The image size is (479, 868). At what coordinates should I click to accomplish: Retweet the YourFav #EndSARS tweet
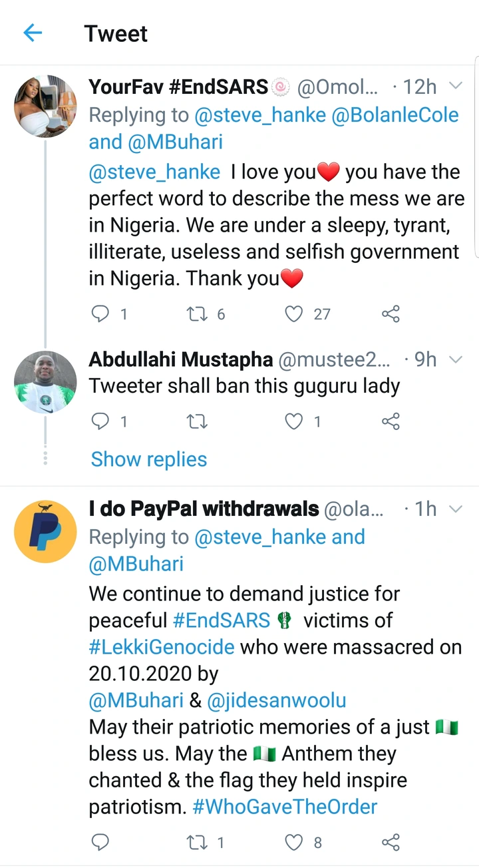tap(197, 314)
